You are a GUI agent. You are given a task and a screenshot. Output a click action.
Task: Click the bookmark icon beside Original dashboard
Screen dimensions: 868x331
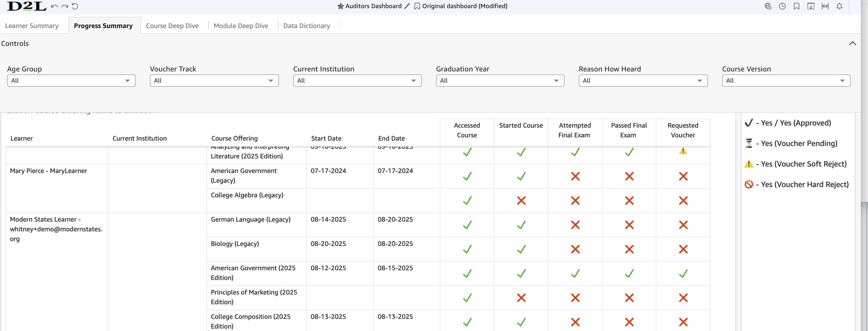tap(417, 6)
